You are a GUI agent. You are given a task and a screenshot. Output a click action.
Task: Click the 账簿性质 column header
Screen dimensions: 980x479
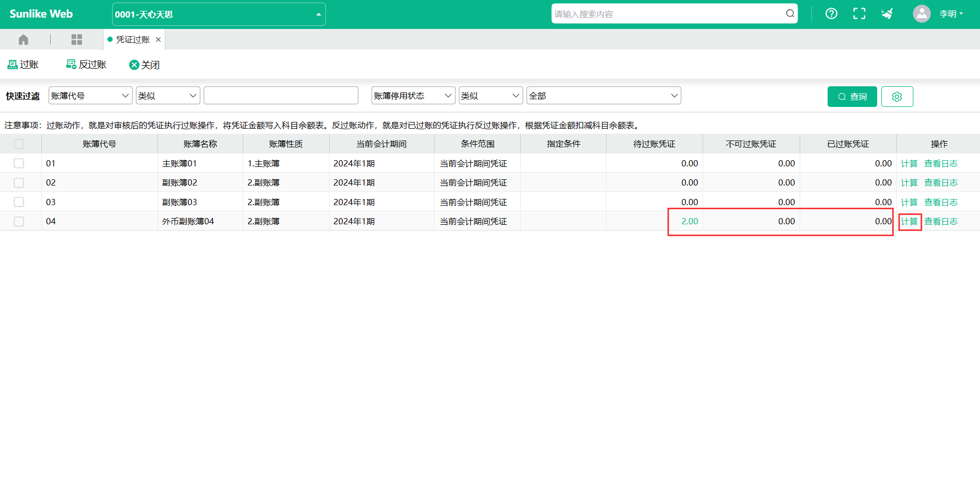[x=286, y=144]
